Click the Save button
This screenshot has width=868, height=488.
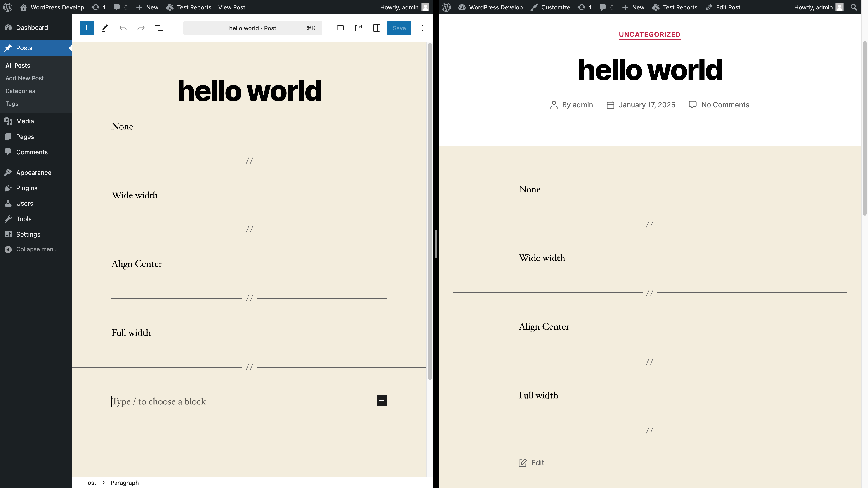[399, 28]
